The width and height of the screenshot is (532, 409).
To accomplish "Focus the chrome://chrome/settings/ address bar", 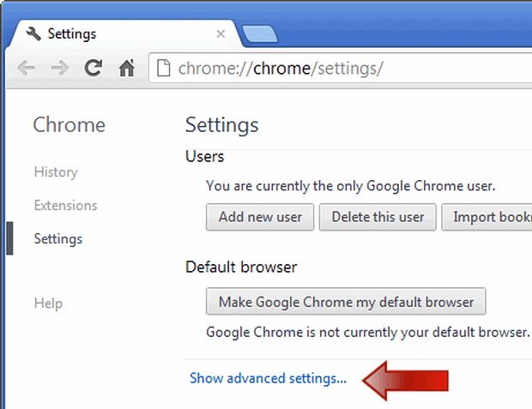I will pyautogui.click(x=341, y=69).
